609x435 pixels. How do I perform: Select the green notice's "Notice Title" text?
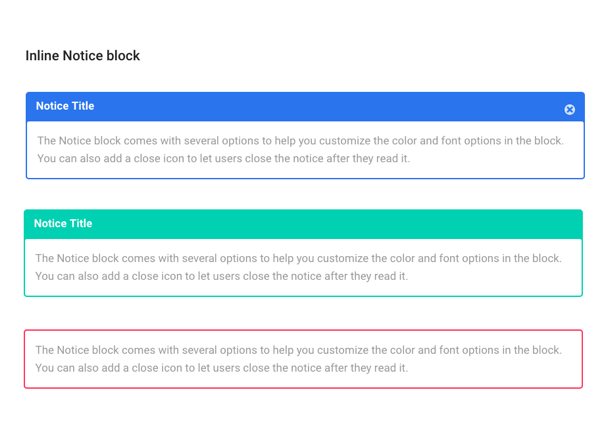point(63,223)
